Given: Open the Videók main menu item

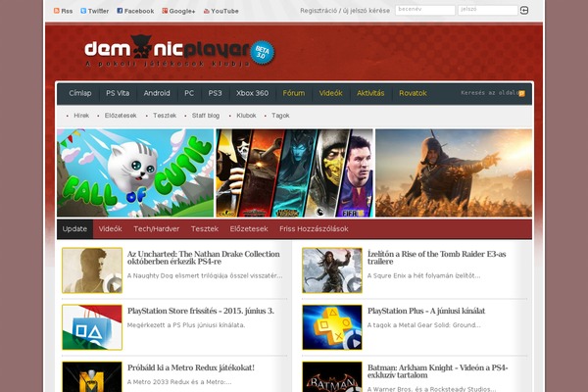Looking at the screenshot, I should pyautogui.click(x=331, y=93).
